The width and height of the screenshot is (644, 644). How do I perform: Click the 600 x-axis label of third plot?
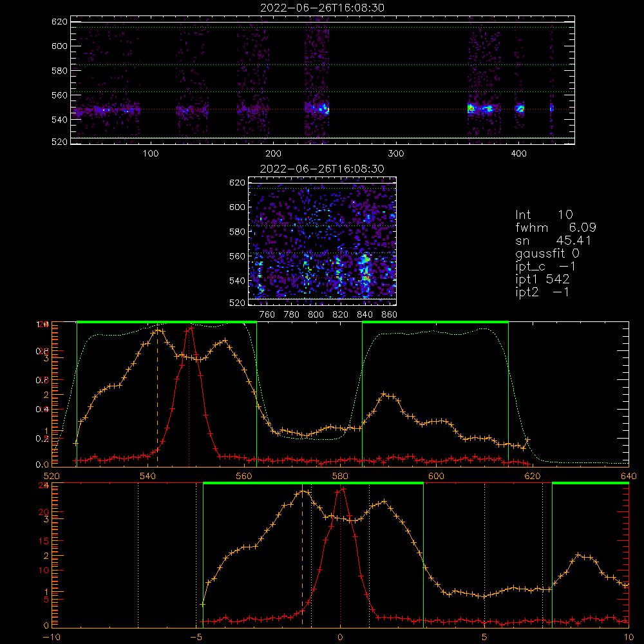(436, 476)
